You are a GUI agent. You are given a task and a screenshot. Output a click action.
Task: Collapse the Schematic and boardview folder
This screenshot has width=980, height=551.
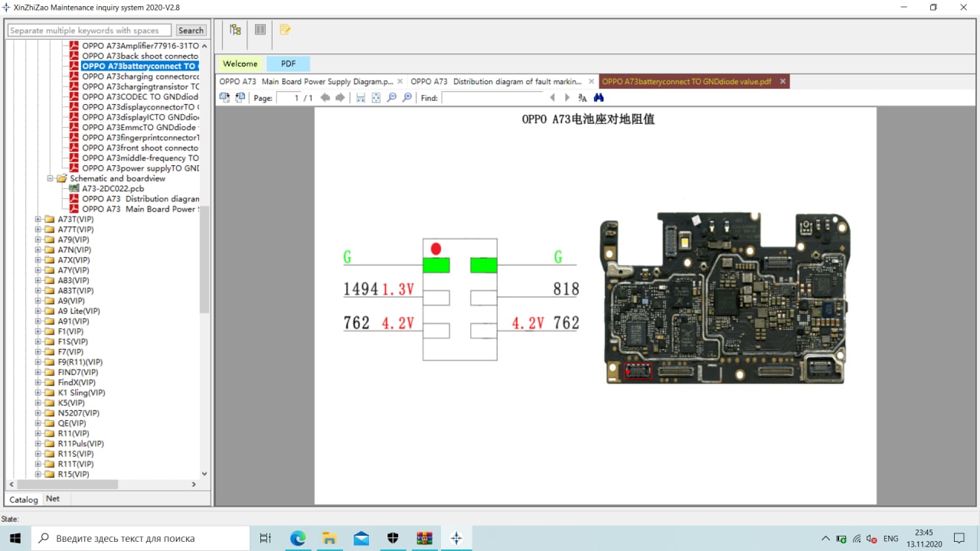pos(51,178)
